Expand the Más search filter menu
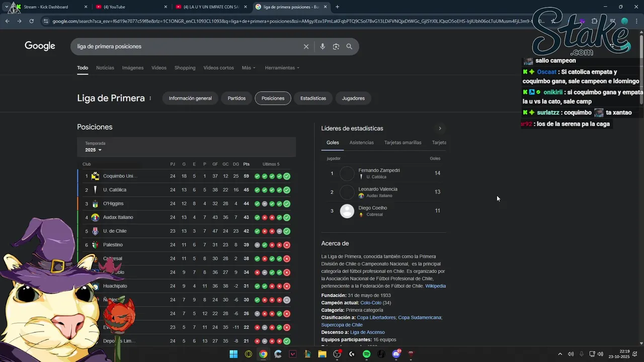 click(249, 68)
